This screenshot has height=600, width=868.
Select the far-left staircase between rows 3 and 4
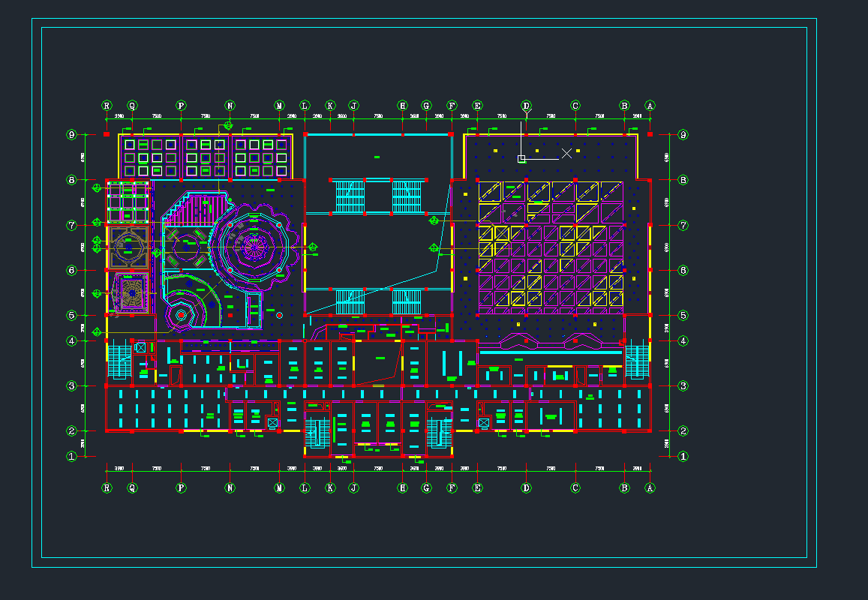click(x=119, y=361)
